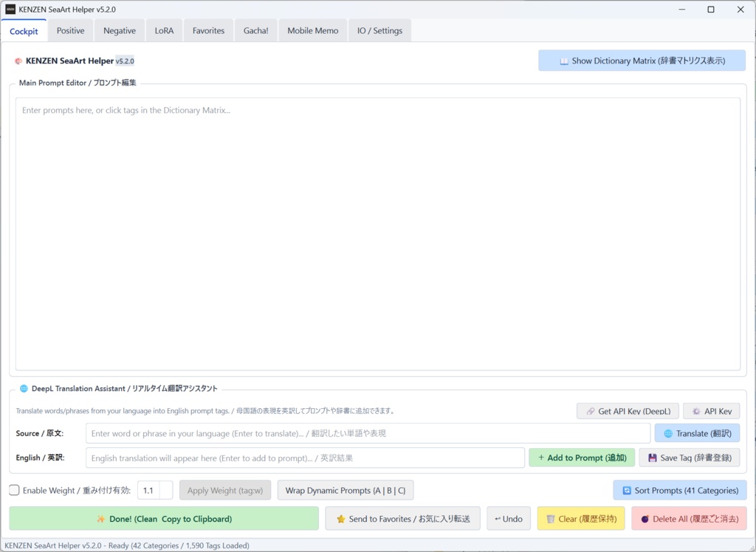Click Wrap Dynamic Prompts {A | B | C}
The height and width of the screenshot is (552, 756).
346,490
